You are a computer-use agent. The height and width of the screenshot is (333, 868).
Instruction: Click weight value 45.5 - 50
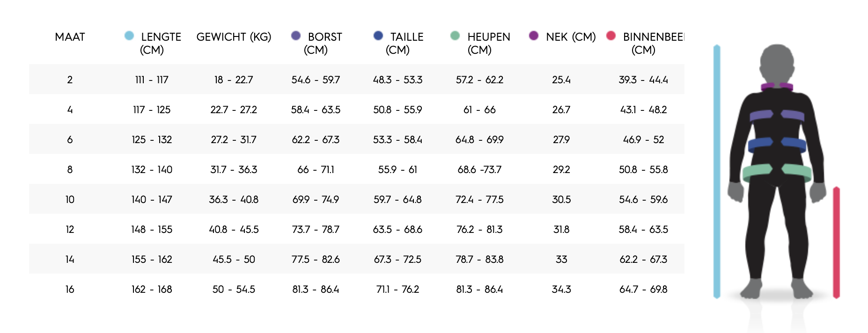pyautogui.click(x=234, y=259)
